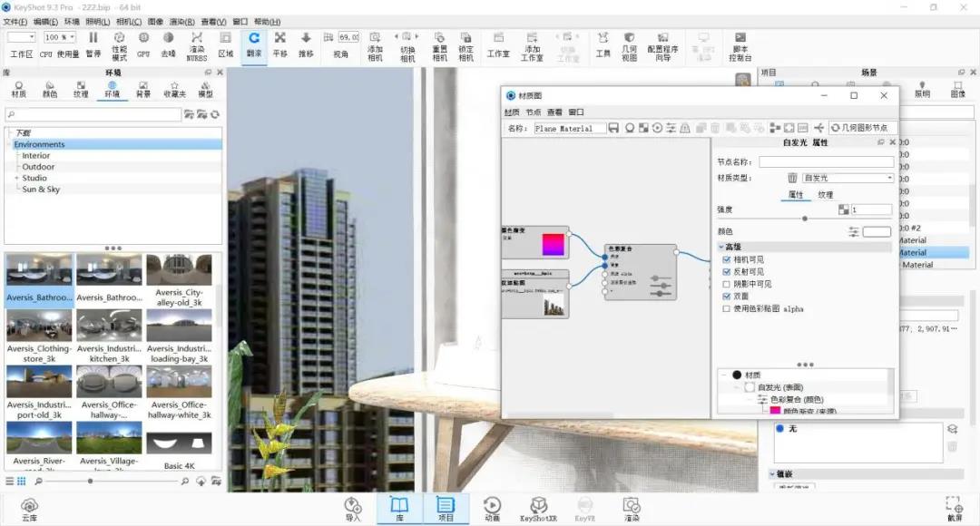
Task: Open the 文件(F) menu
Action: [15, 22]
